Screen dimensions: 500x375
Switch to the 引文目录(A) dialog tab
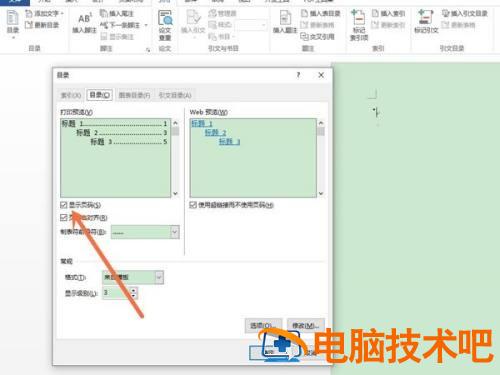pos(175,95)
